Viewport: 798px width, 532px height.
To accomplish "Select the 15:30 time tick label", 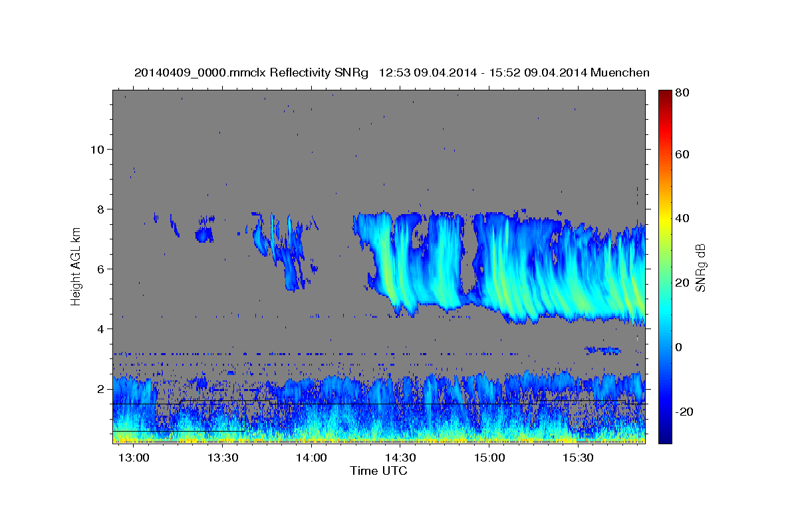I will click(x=578, y=458).
